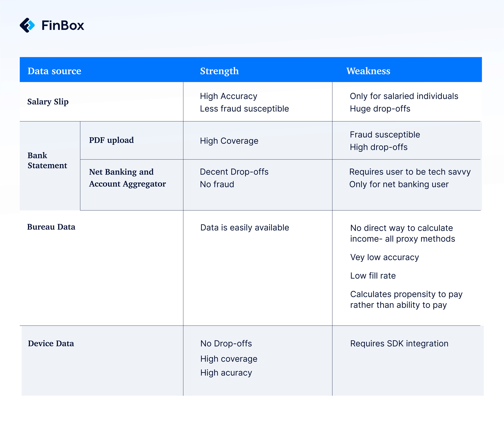Image resolution: width=504 pixels, height=426 pixels.
Task: Select Requires user to be tech savvy
Action: pyautogui.click(x=410, y=172)
